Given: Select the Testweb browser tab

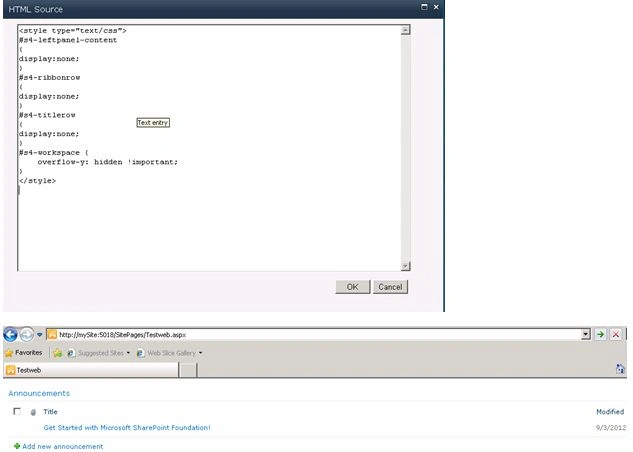Looking at the screenshot, I should click(x=91, y=370).
